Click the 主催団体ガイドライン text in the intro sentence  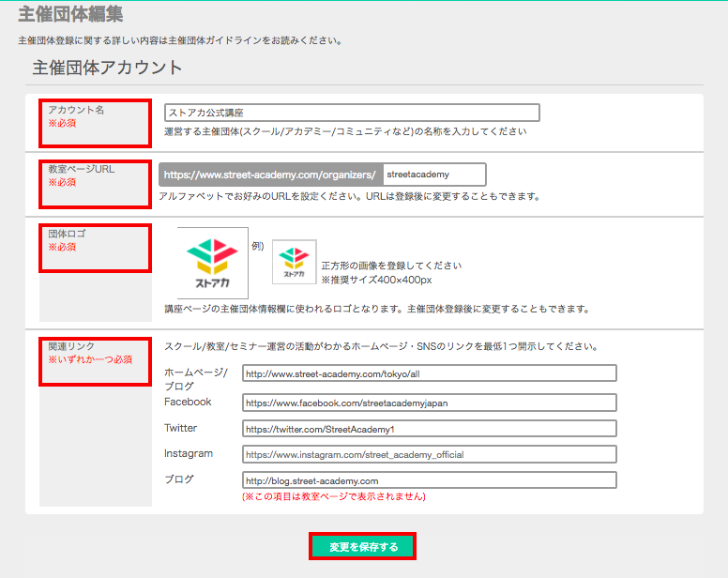click(x=215, y=41)
